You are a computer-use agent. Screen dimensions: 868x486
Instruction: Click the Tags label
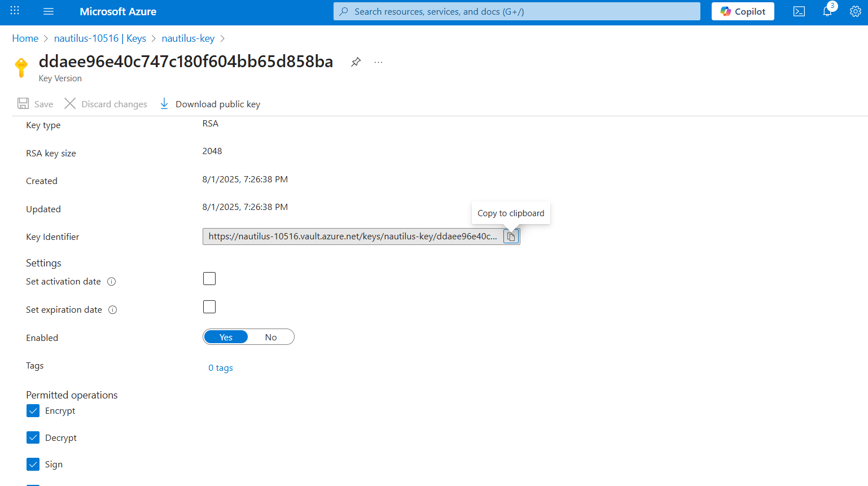pos(35,366)
